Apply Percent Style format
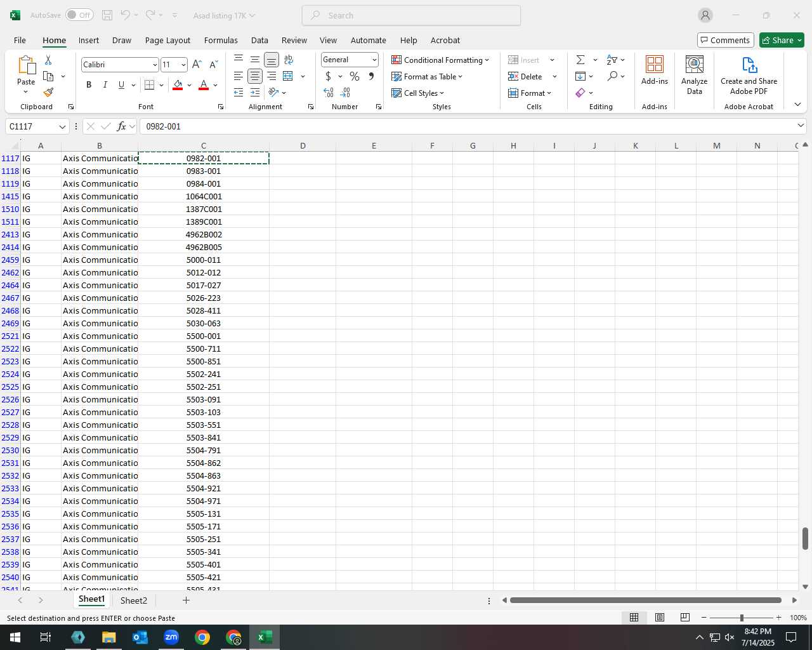 tap(355, 76)
